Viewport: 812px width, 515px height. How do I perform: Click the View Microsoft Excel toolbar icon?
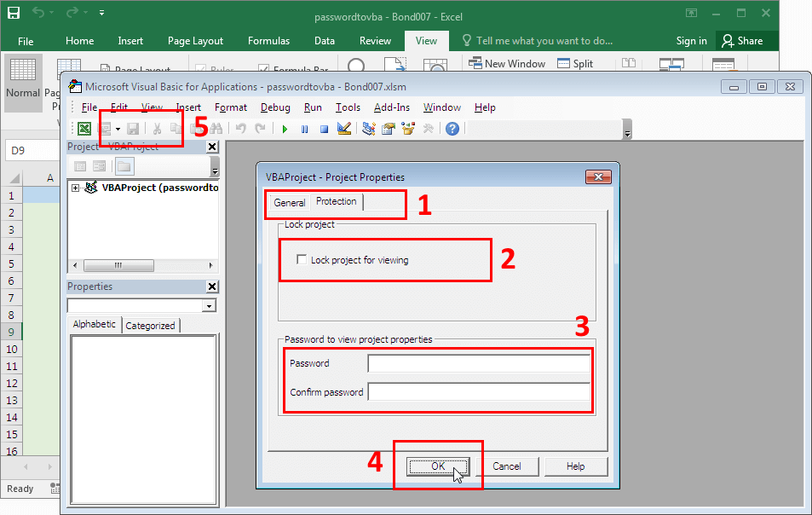pyautogui.click(x=84, y=129)
